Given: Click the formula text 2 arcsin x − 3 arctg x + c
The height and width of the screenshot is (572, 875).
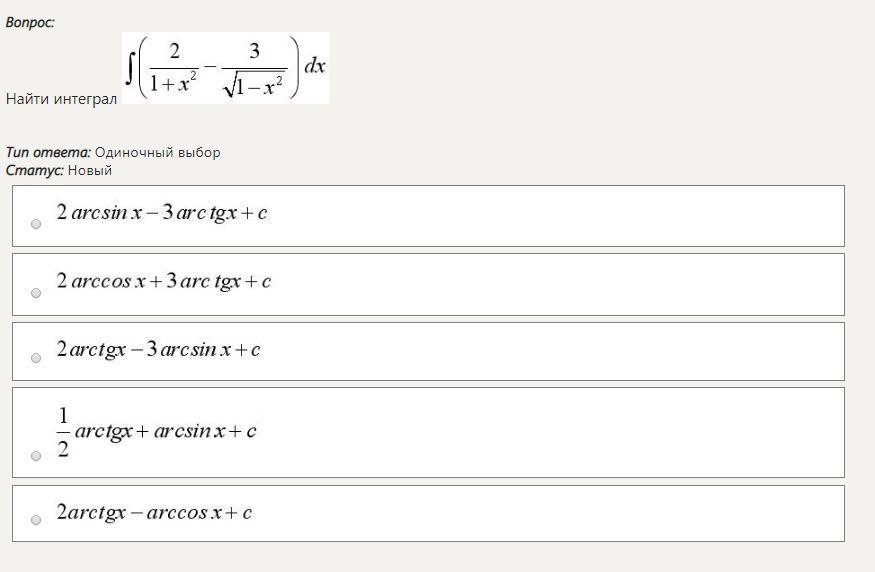Looking at the screenshot, I should (x=162, y=213).
